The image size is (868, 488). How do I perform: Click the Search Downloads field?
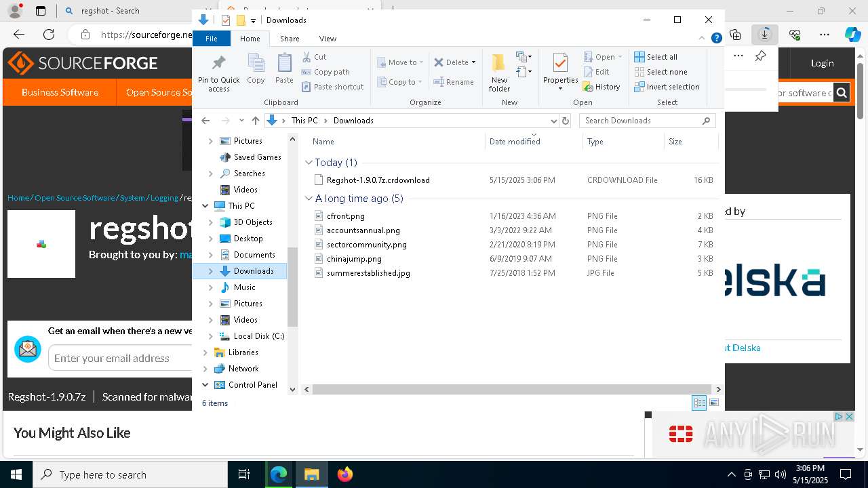(647, 121)
